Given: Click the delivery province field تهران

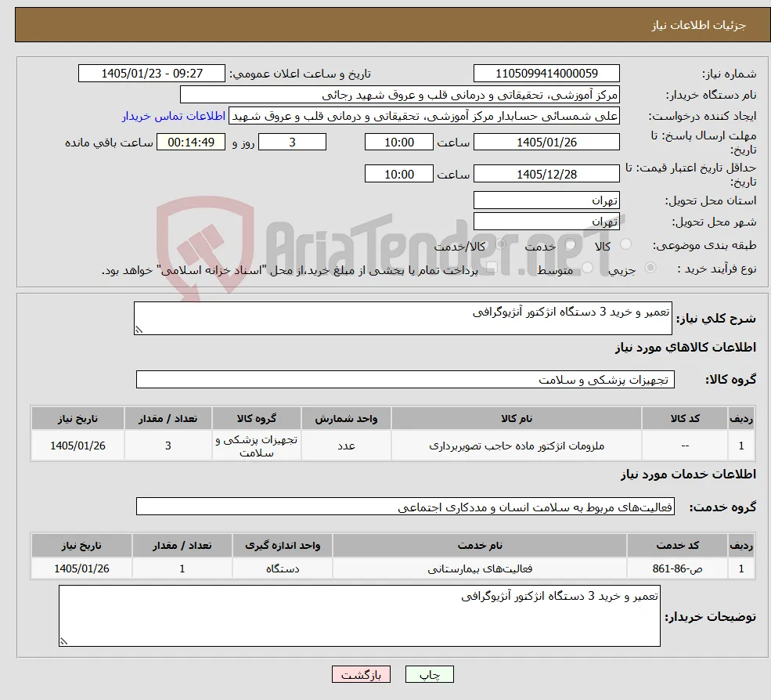Looking at the screenshot, I should pyautogui.click(x=546, y=200).
